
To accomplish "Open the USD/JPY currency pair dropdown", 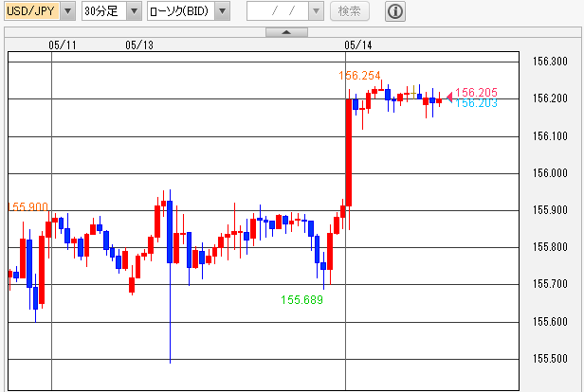I will pyautogui.click(x=68, y=11).
